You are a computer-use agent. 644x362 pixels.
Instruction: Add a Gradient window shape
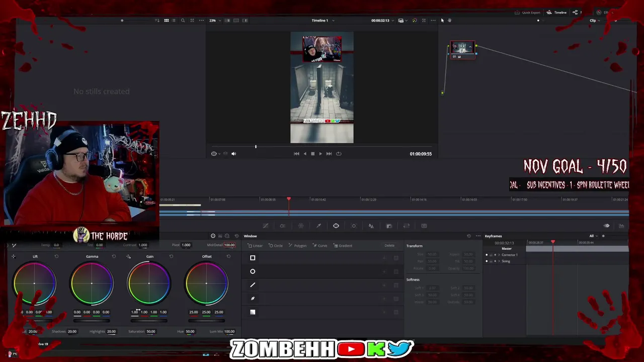coord(343,245)
